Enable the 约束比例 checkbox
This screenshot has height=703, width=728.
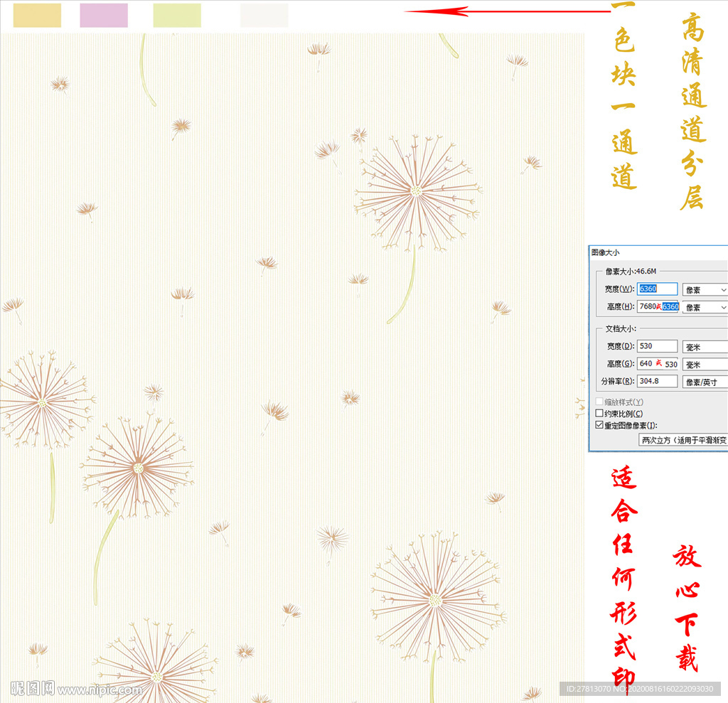pos(599,413)
